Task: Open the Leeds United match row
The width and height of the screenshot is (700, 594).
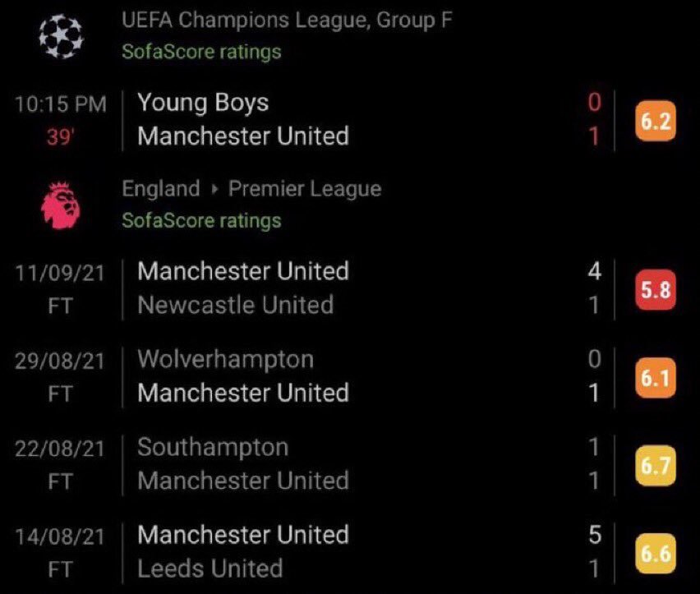Action: point(210,569)
